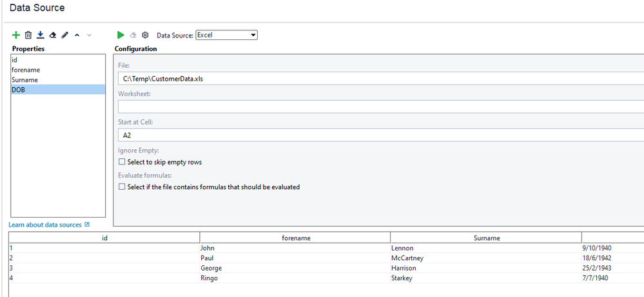Click into the Worksheet text field
This screenshot has width=644, height=297.
click(x=380, y=107)
